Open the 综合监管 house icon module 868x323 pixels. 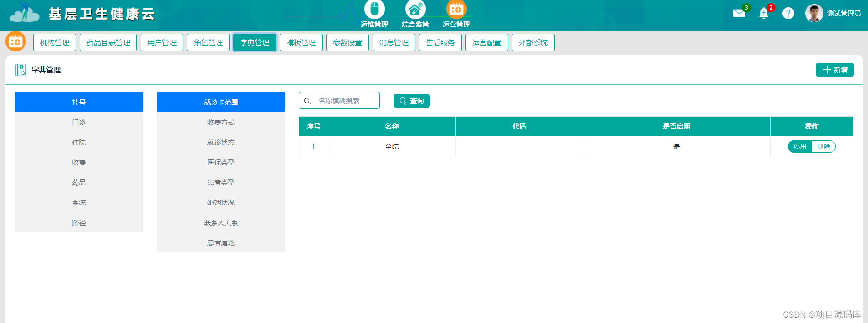click(415, 9)
